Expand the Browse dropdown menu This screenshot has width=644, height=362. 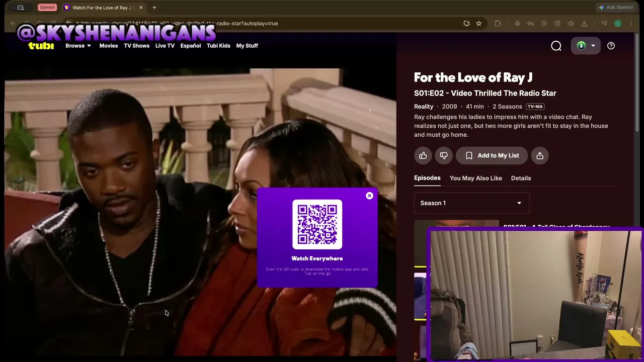click(x=78, y=46)
